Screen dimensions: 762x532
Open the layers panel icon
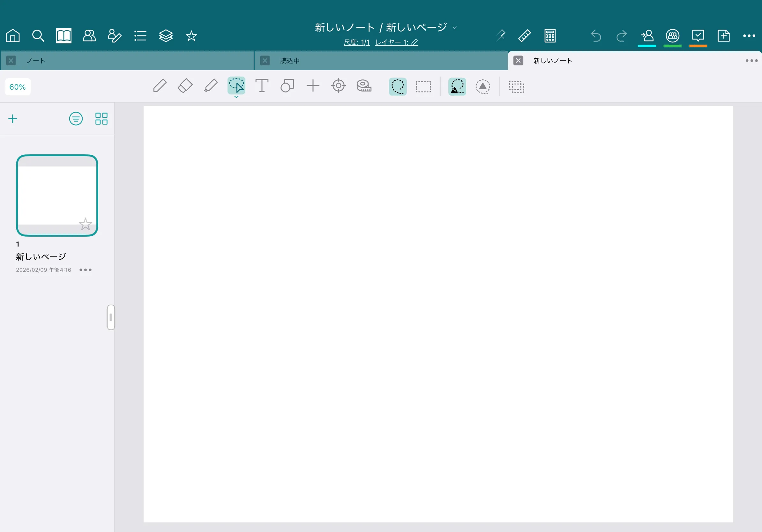click(x=166, y=36)
